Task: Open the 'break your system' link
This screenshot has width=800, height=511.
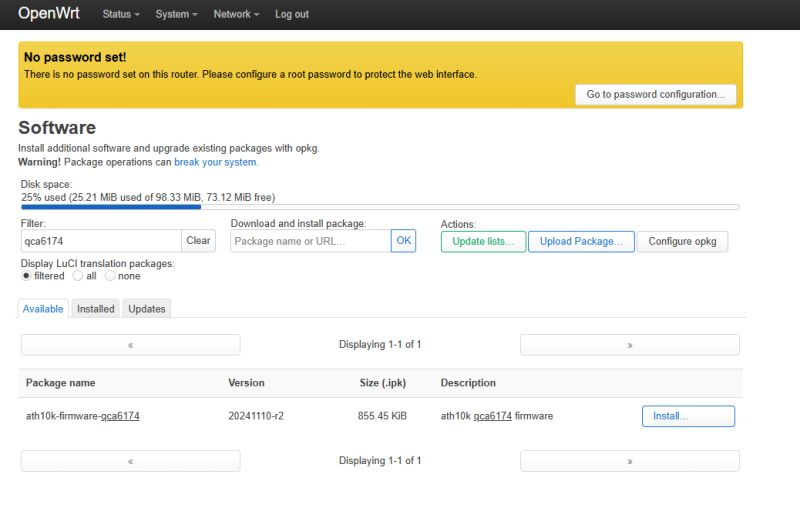Action: click(x=215, y=162)
